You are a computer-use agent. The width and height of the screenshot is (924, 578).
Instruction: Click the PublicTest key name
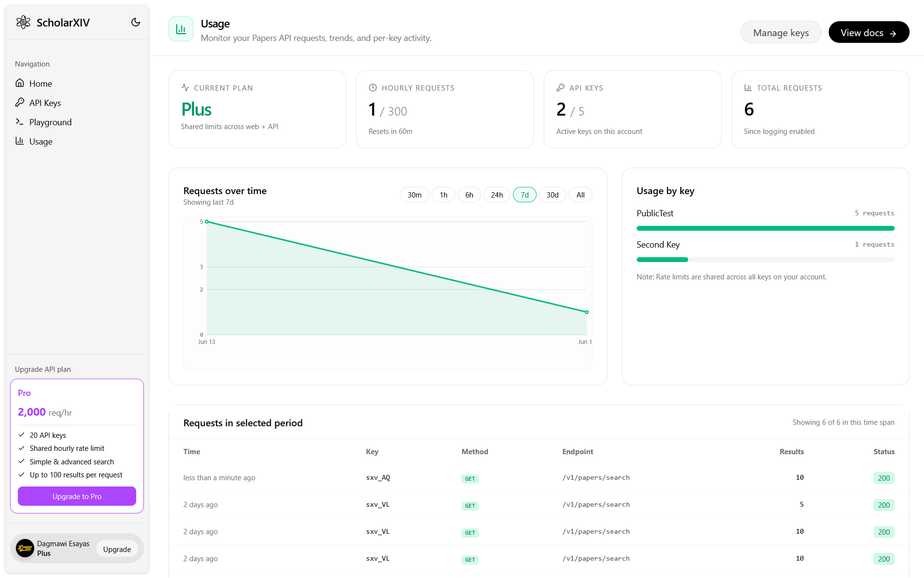click(655, 213)
